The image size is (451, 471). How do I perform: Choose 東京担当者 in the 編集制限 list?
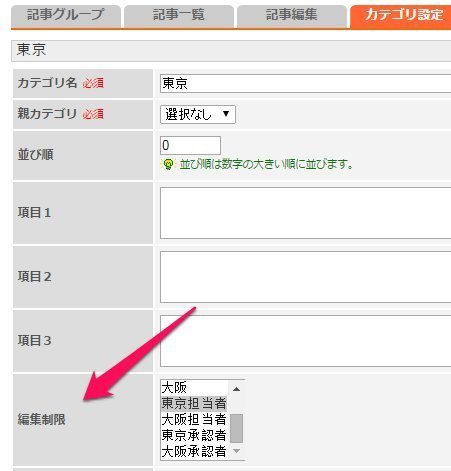(x=194, y=403)
